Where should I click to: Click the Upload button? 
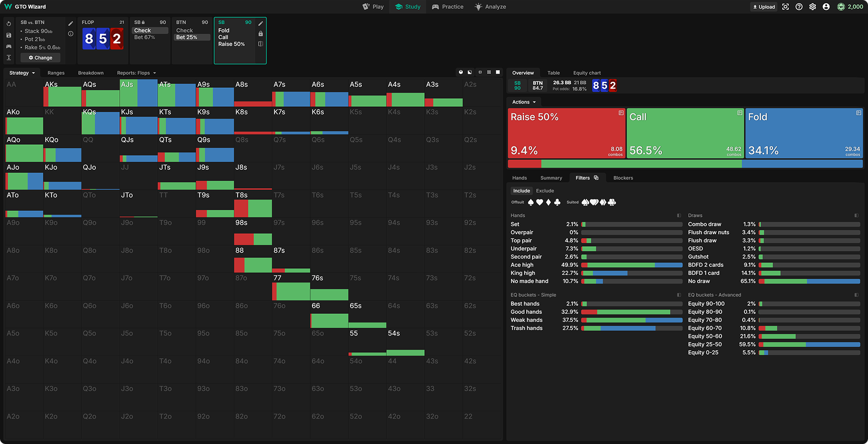[764, 7]
